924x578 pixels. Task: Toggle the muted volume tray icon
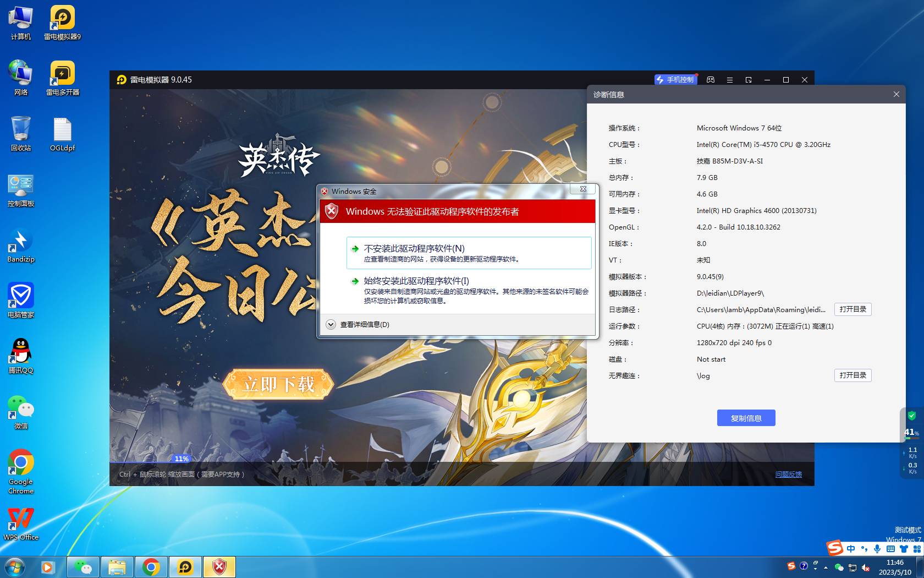click(x=866, y=567)
